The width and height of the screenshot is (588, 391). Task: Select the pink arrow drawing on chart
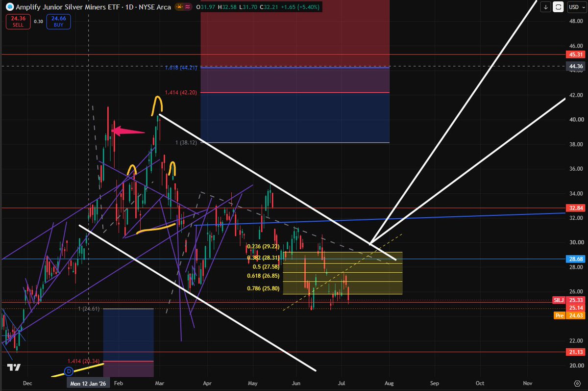click(129, 131)
